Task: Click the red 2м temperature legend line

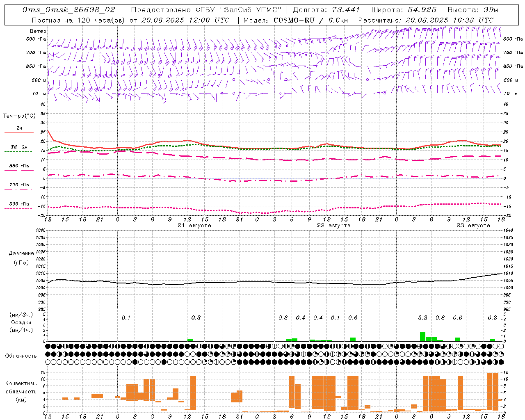Action: [19, 132]
